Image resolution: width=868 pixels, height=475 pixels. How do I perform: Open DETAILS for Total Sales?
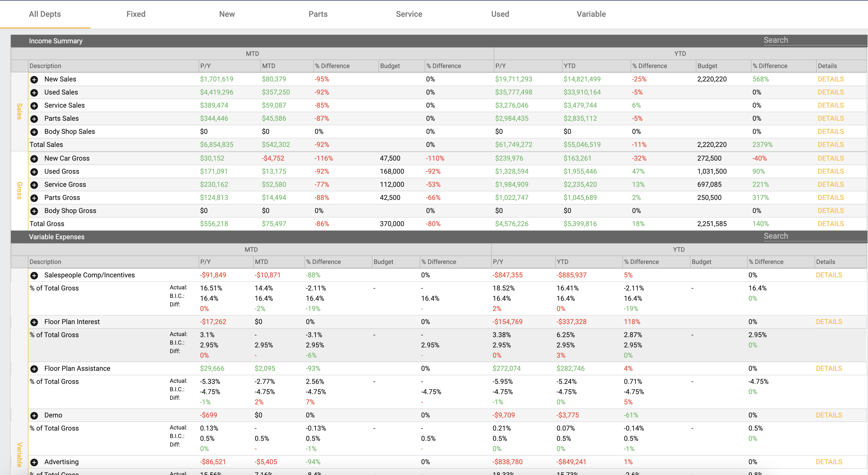coord(831,145)
